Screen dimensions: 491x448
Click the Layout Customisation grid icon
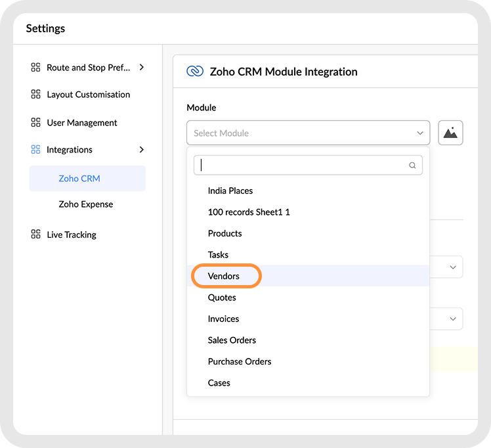[36, 95]
